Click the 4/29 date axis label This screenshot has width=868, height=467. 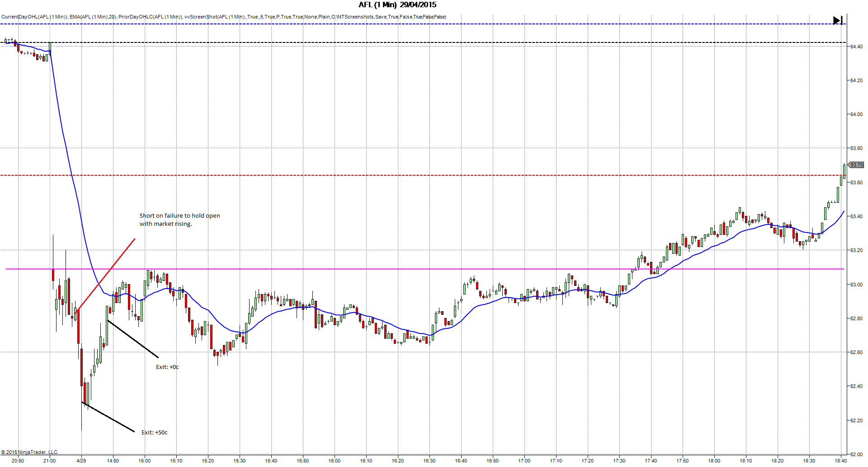pos(81,461)
